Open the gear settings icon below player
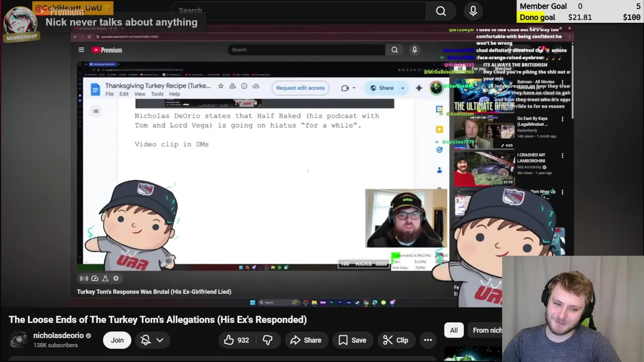 coord(116,278)
